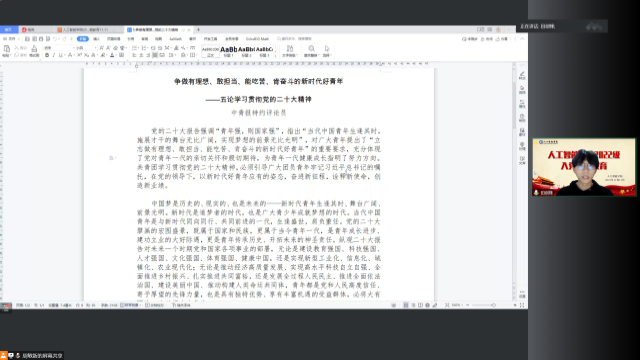Click the Paste clipboard icon
The image size is (640, 360).
pos(7,51)
